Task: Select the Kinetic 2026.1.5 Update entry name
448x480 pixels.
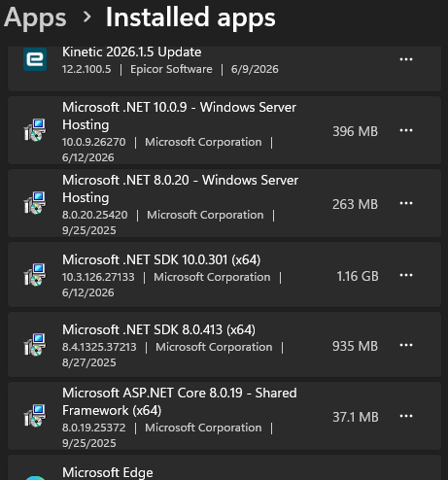Action: [x=132, y=52]
